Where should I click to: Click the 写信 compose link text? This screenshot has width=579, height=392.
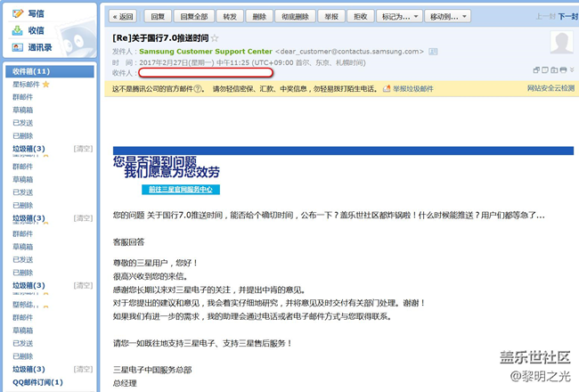36,13
